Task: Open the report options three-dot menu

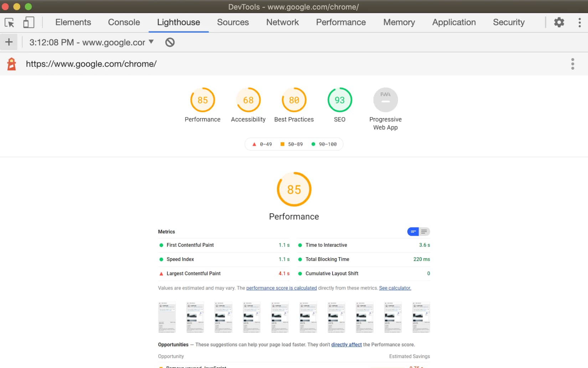Action: (573, 64)
